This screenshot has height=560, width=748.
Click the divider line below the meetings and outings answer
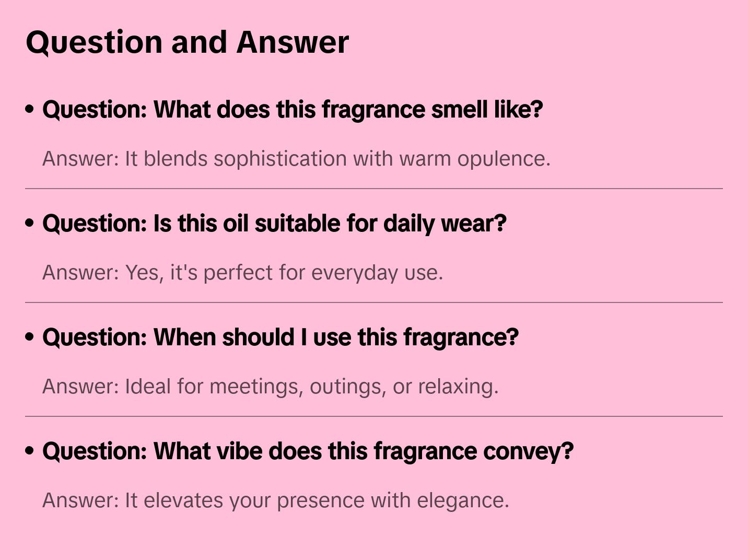[x=374, y=416]
